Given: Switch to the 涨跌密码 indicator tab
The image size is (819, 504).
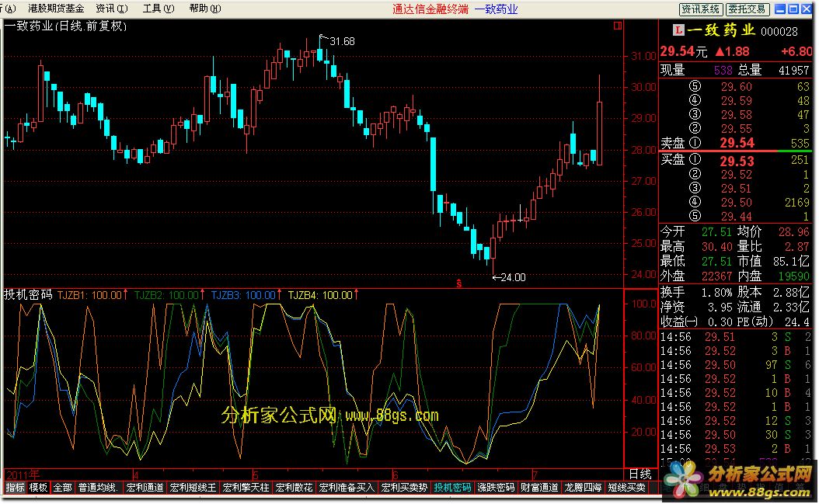Looking at the screenshot, I should [x=497, y=487].
